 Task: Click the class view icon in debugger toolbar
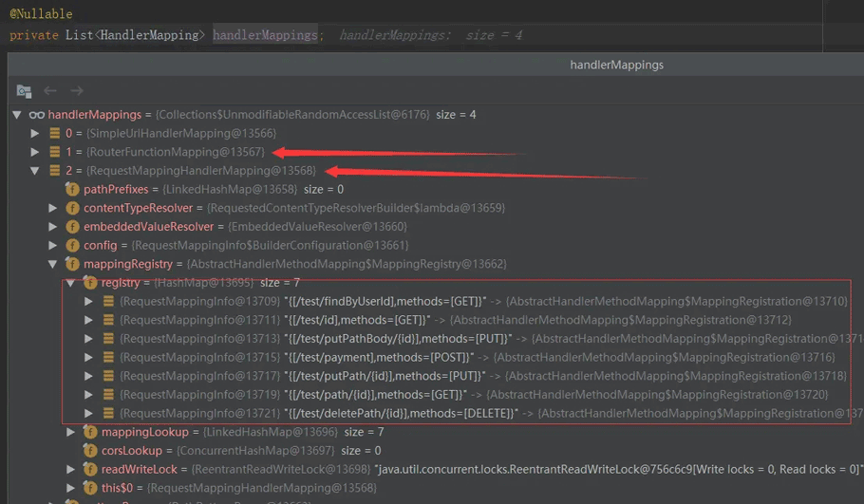point(24,91)
